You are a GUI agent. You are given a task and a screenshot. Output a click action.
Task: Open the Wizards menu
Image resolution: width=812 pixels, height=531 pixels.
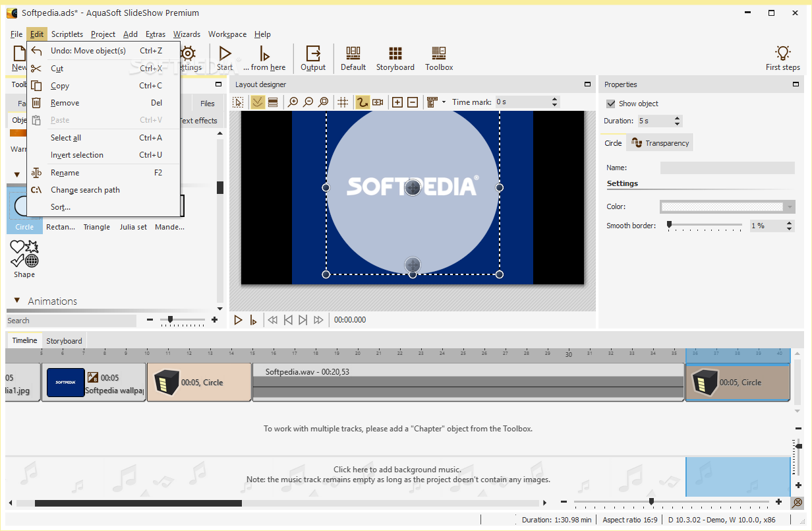[x=187, y=34]
